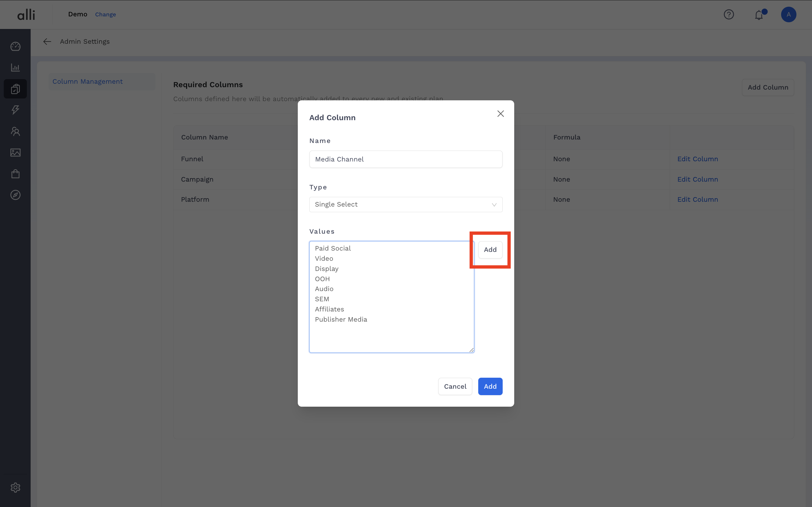Viewport: 812px width, 507px height.
Task: Click Edit Column for the Funnel row
Action: click(x=697, y=159)
